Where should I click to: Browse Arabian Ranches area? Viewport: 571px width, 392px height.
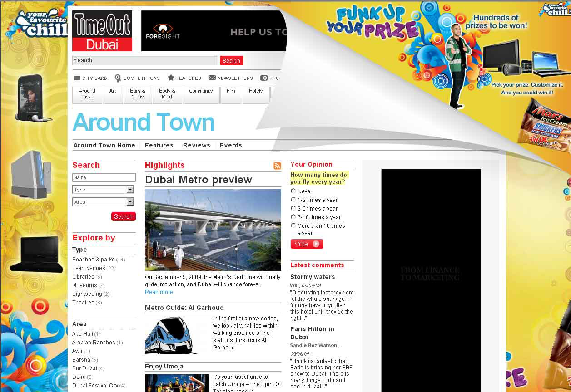(98, 343)
